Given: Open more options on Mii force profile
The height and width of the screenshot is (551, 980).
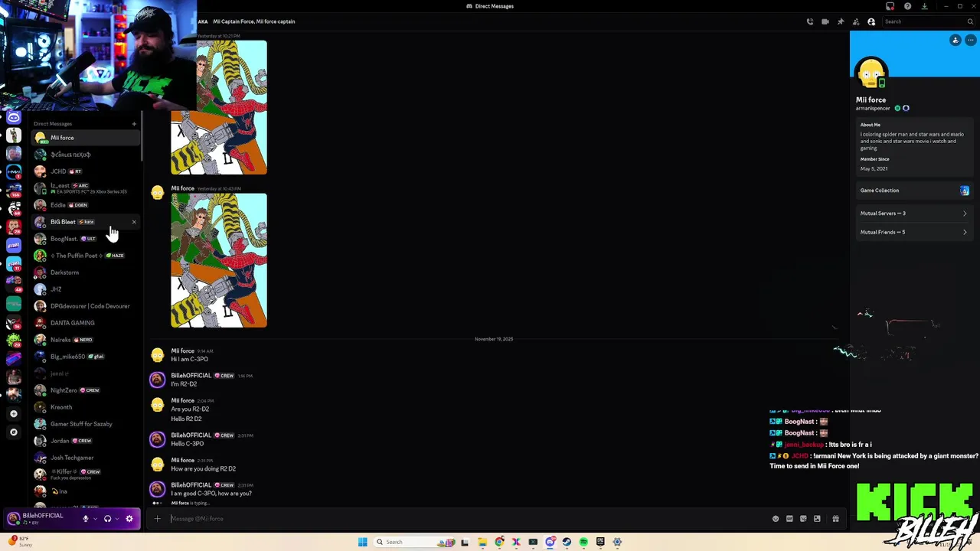Looking at the screenshot, I should point(970,40).
